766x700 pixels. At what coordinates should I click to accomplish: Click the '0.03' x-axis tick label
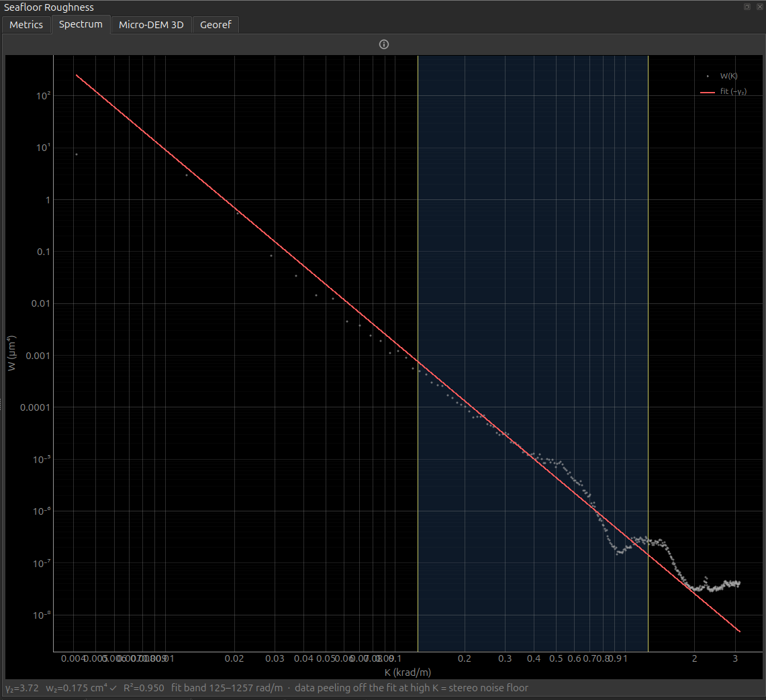(275, 658)
